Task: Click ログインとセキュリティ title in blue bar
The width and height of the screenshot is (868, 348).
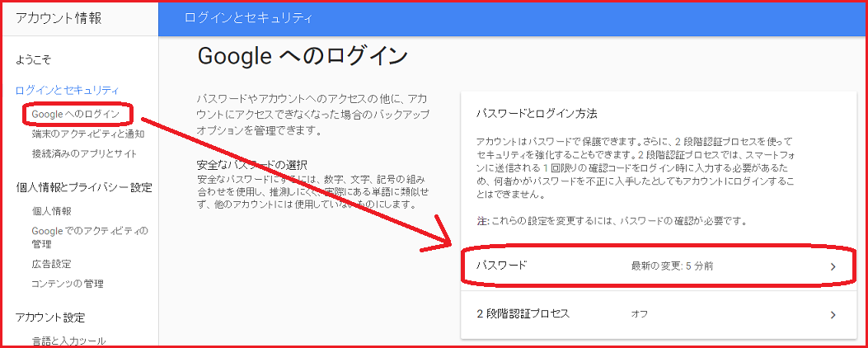Action: (x=249, y=18)
